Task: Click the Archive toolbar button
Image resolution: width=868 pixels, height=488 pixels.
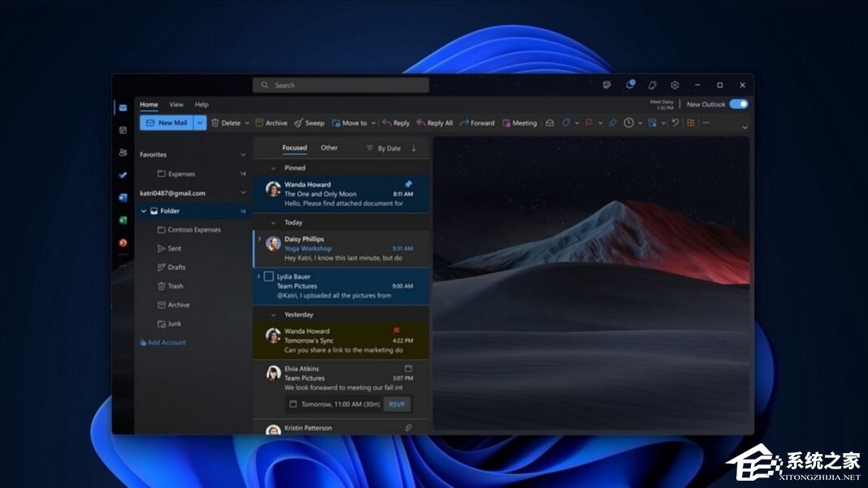Action: click(271, 123)
